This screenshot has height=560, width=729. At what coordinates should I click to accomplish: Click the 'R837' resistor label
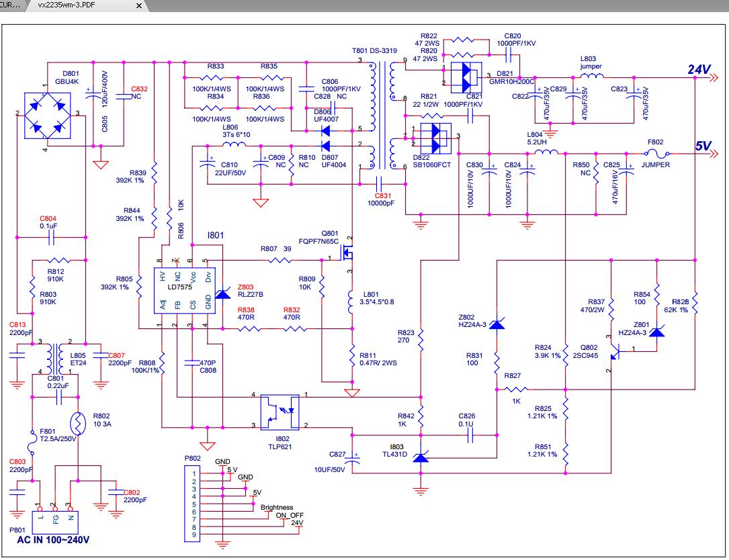(596, 301)
